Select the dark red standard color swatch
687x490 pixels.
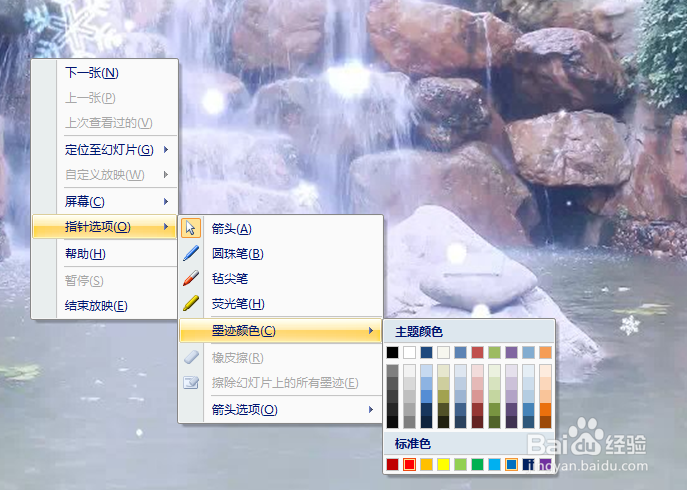pyautogui.click(x=393, y=465)
